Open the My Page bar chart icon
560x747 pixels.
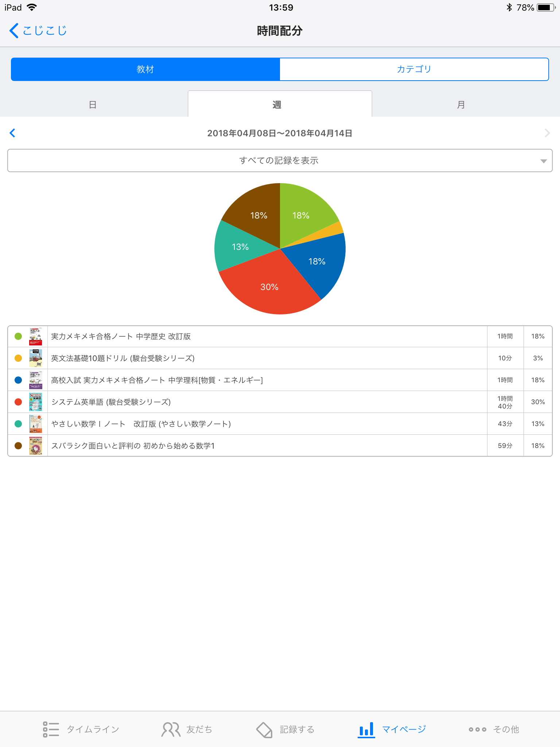pyautogui.click(x=366, y=729)
